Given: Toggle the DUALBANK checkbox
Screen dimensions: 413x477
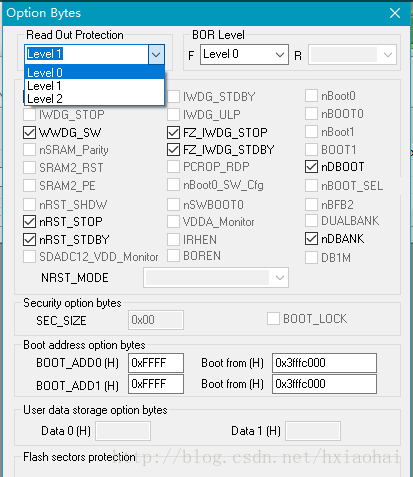Looking at the screenshot, I should 311,221.
